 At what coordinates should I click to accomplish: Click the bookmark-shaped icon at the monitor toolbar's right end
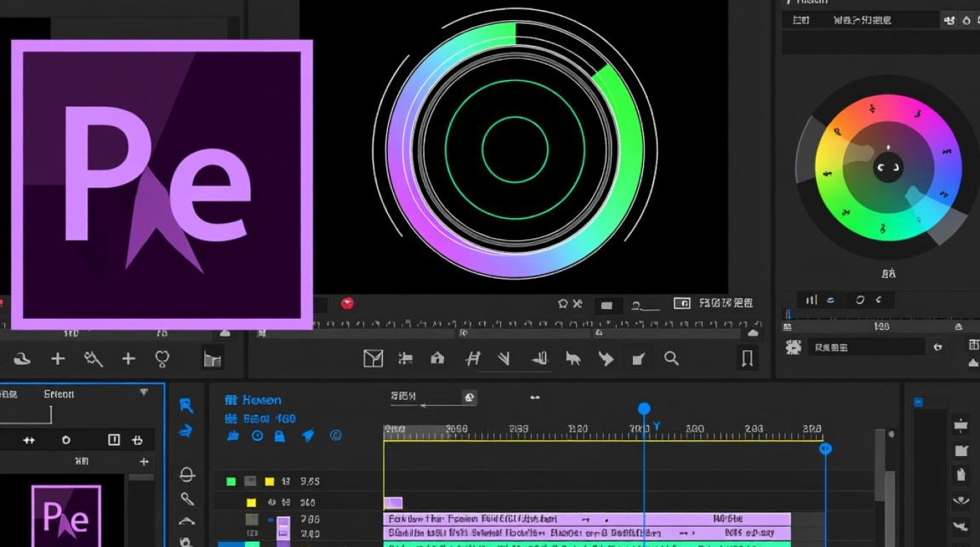pos(747,358)
